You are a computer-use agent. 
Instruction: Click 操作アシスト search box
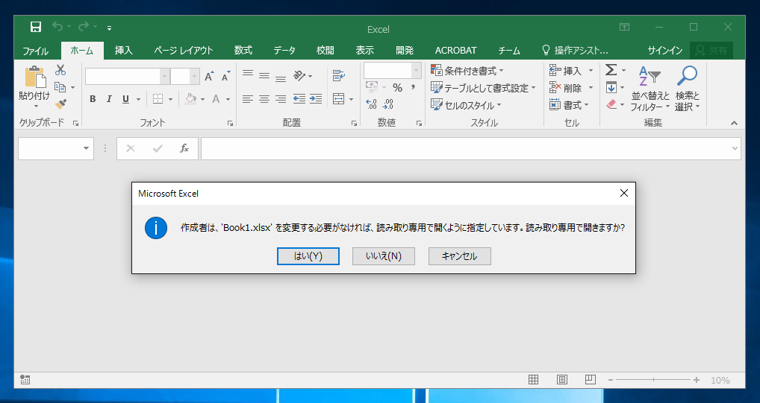pyautogui.click(x=575, y=50)
